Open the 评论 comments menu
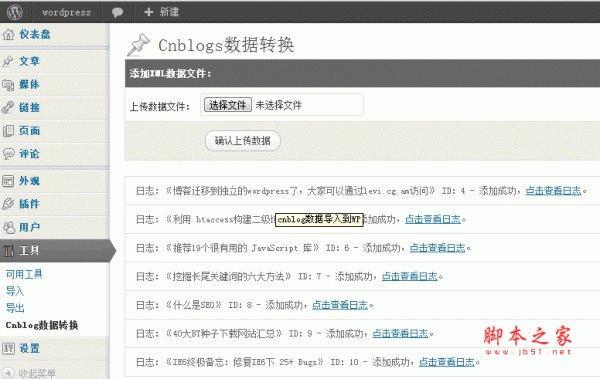 coord(29,154)
